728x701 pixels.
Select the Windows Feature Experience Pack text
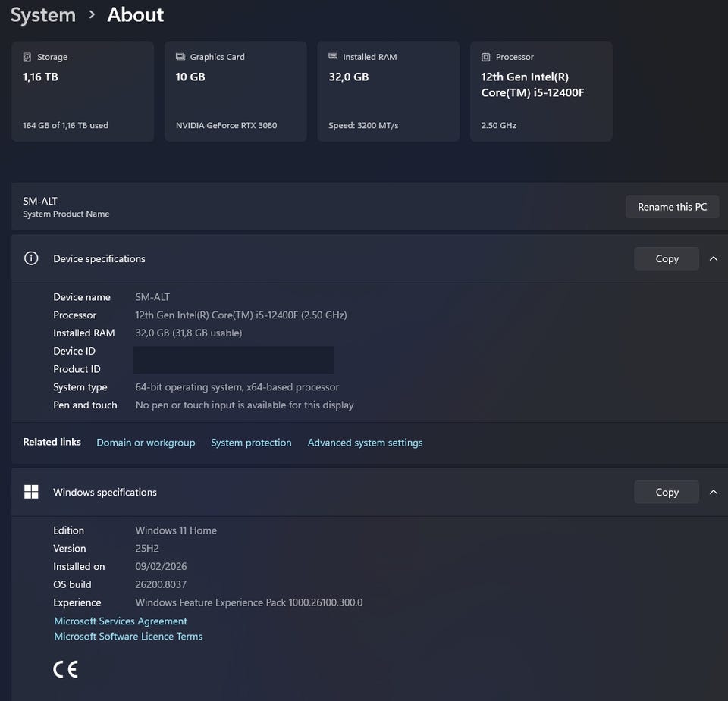(x=249, y=602)
